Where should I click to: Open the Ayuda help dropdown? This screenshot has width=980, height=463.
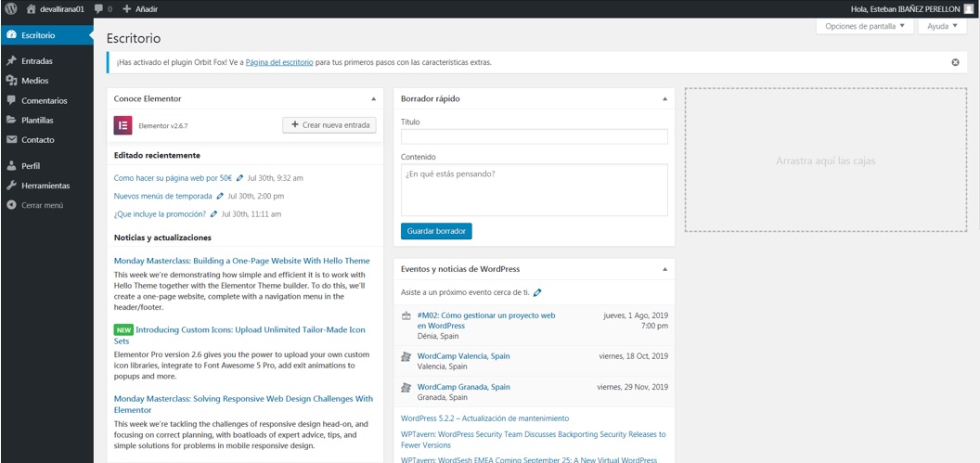943,26
